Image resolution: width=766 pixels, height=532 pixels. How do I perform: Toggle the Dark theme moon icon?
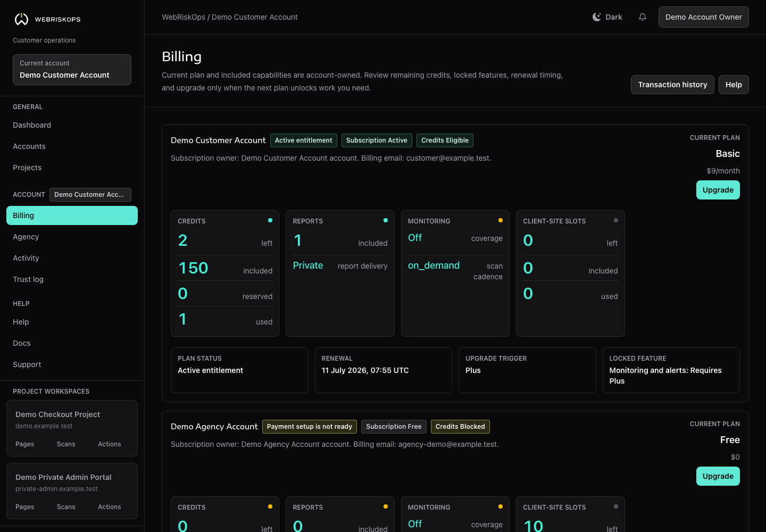pos(597,17)
